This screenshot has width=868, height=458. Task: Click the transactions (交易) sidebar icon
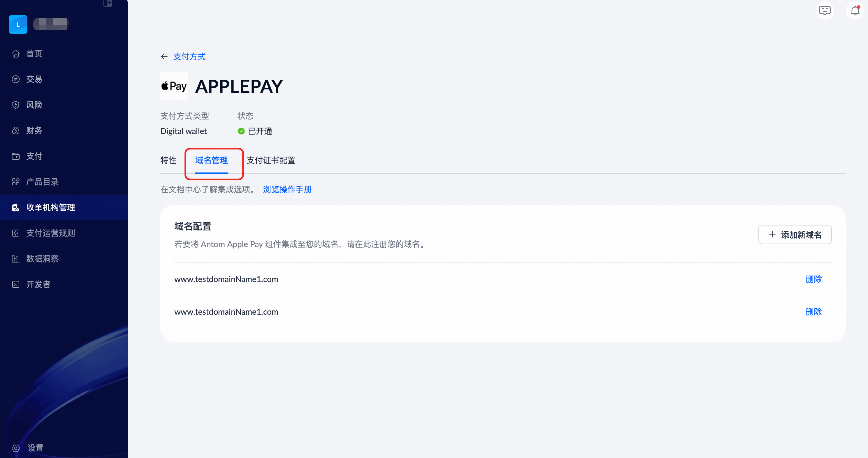(x=15, y=79)
